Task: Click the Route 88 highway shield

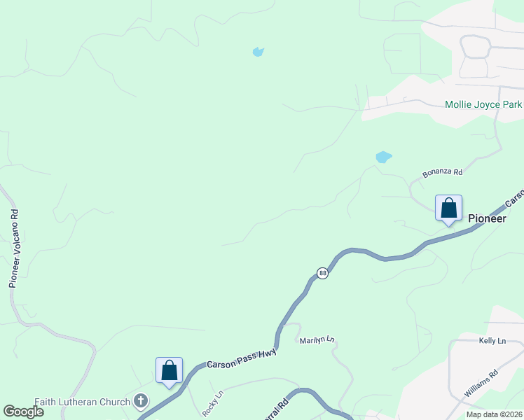Action: point(322,274)
